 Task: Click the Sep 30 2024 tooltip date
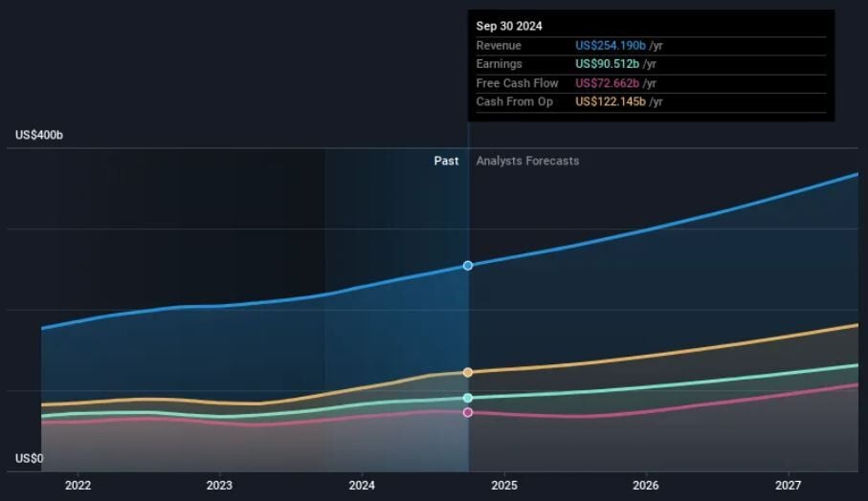(509, 27)
